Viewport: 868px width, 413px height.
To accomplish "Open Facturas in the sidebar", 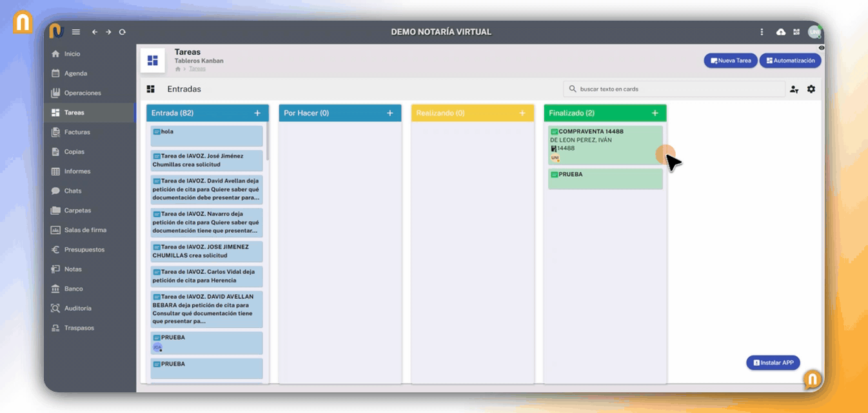I will pyautogui.click(x=77, y=132).
